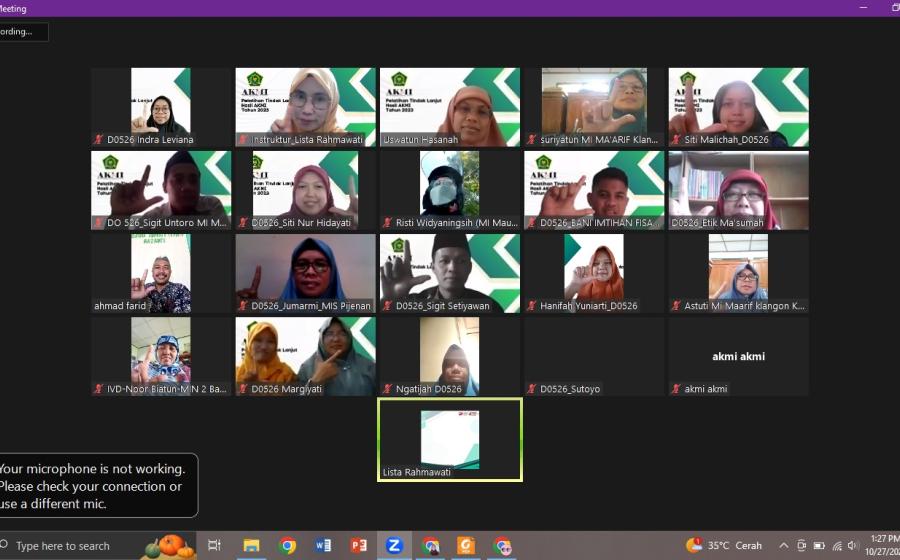Click the Type here to search box

click(70, 546)
